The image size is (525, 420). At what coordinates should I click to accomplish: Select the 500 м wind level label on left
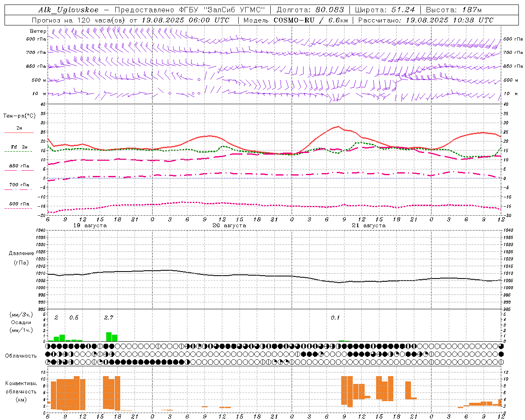coord(39,80)
